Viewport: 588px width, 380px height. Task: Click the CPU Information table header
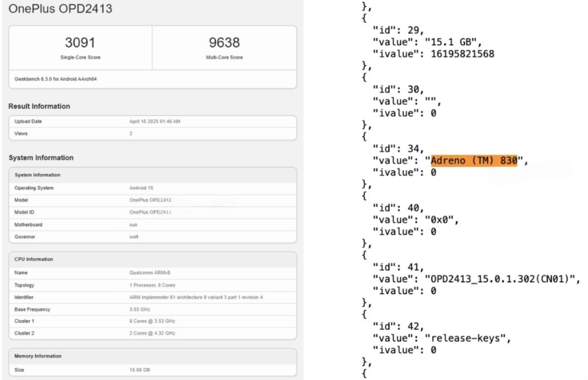34,259
